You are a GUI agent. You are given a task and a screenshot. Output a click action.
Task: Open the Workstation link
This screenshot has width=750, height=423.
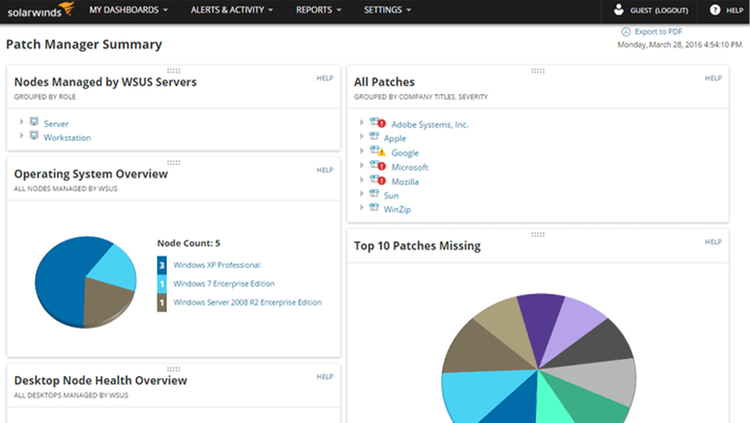67,138
